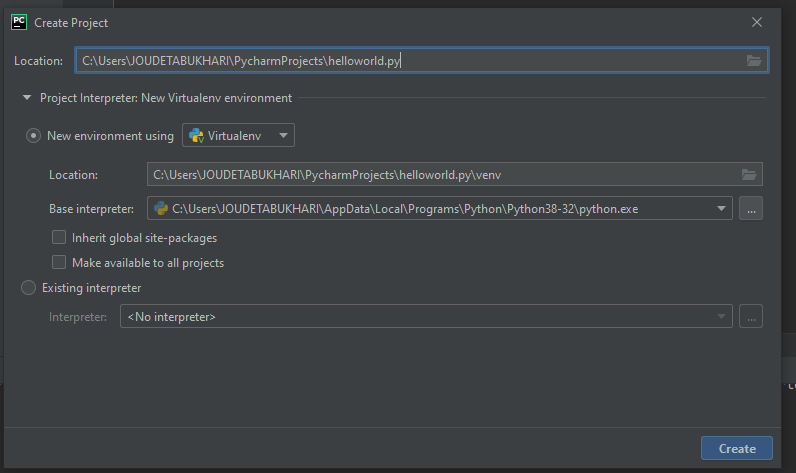This screenshot has width=796, height=473.
Task: Enable Inherit global site-packages checkbox
Action: 59,238
